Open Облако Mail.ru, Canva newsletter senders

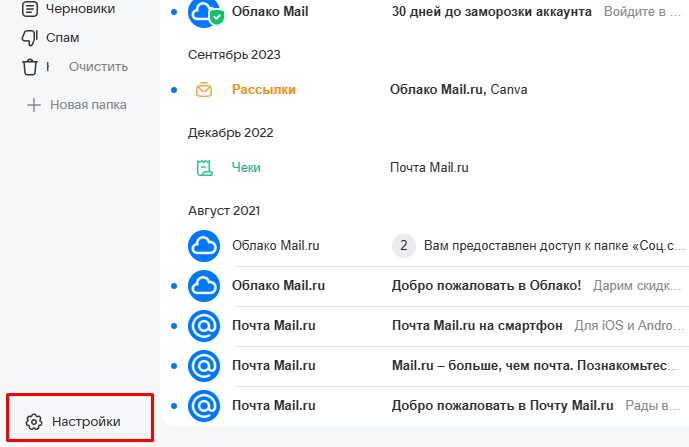coord(459,90)
